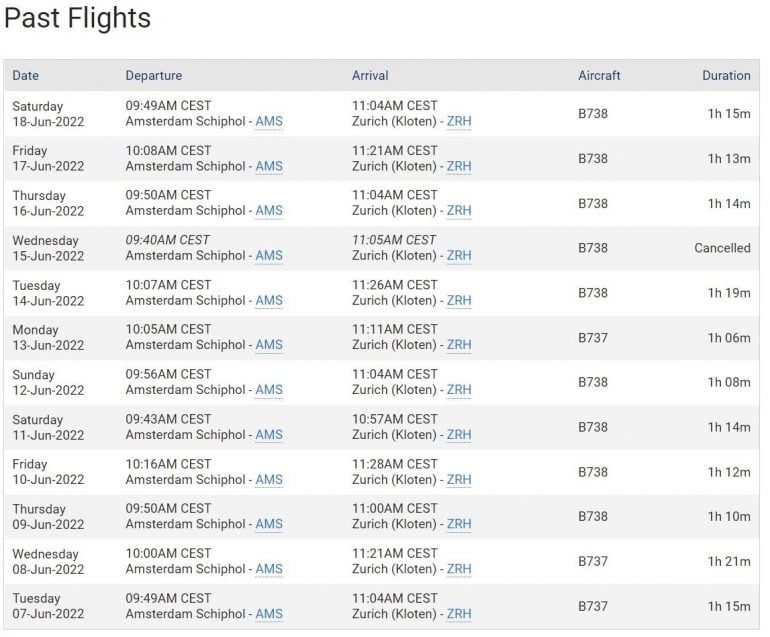Click the Arrival column header

(x=370, y=76)
